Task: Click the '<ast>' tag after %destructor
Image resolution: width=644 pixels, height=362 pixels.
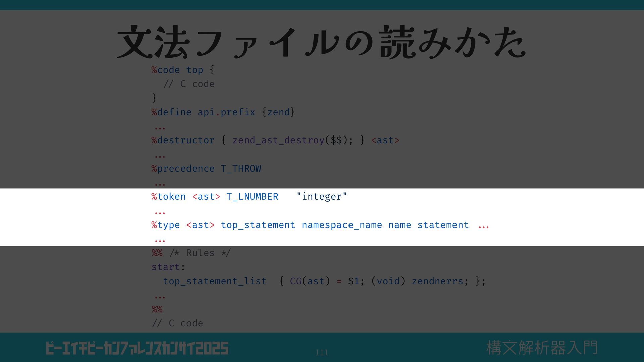Action: pos(385,140)
